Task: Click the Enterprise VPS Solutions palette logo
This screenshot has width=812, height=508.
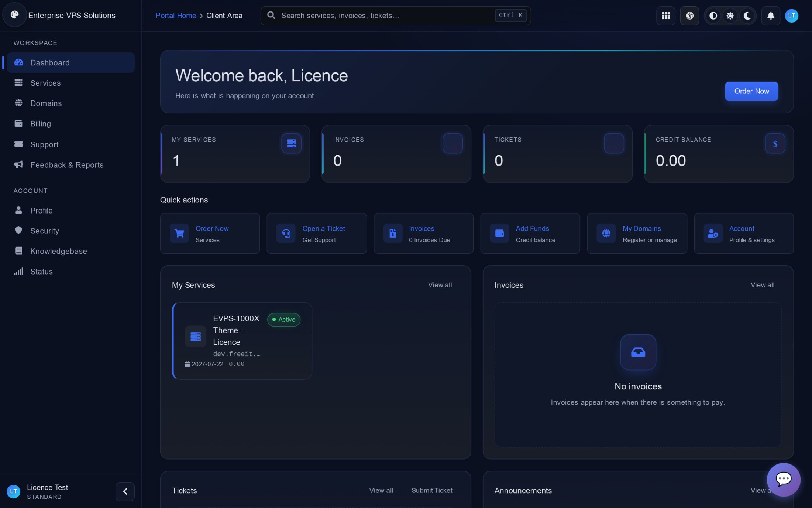Action: [x=15, y=15]
